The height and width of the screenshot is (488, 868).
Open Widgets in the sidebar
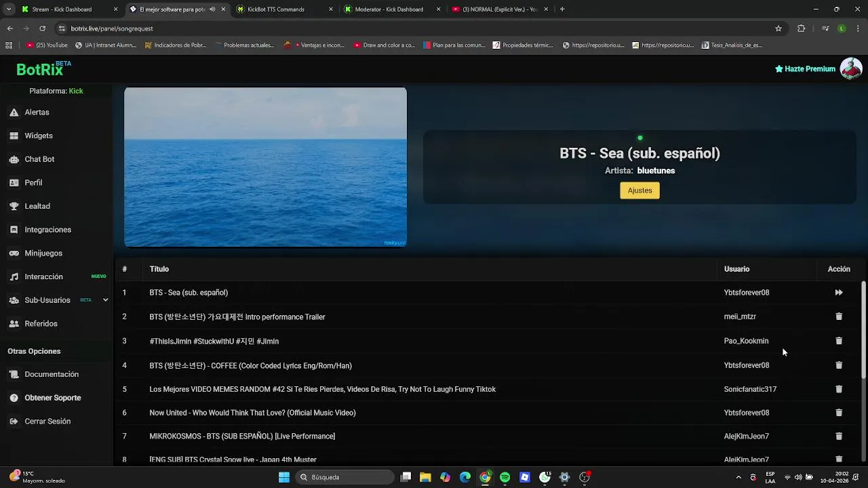tap(39, 136)
